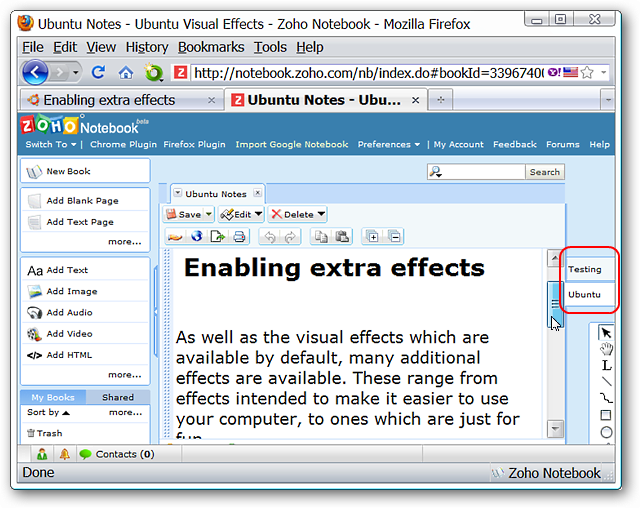
Task: Click Add Text Page
Action: pyautogui.click(x=85, y=222)
